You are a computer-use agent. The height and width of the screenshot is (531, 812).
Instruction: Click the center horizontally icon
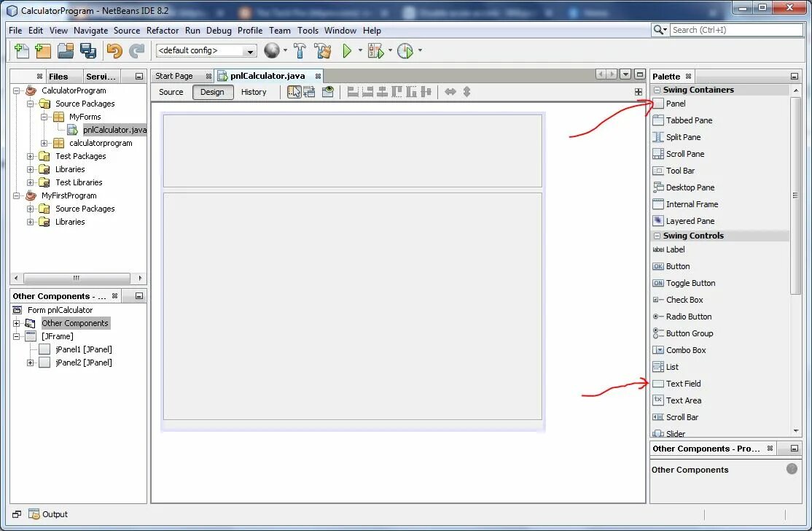[382, 92]
